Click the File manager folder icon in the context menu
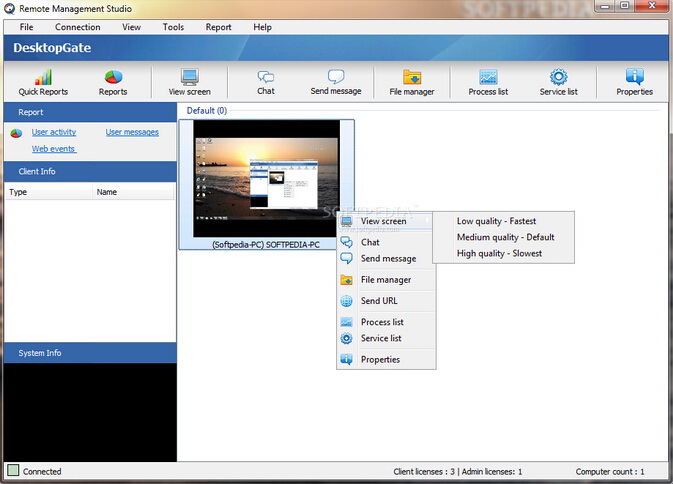 click(x=346, y=280)
